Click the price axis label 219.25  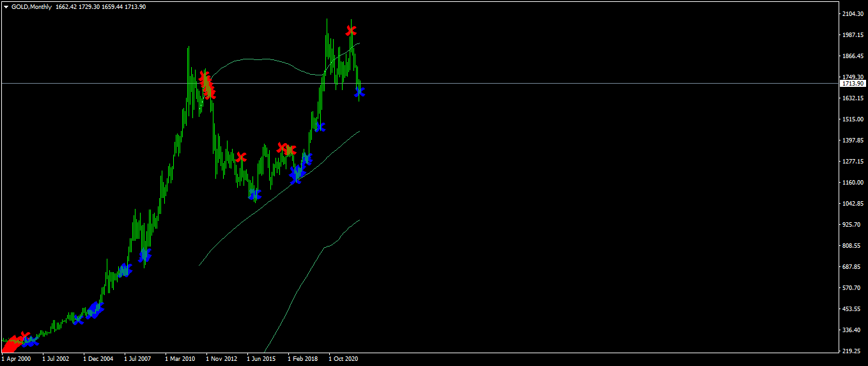(852, 351)
